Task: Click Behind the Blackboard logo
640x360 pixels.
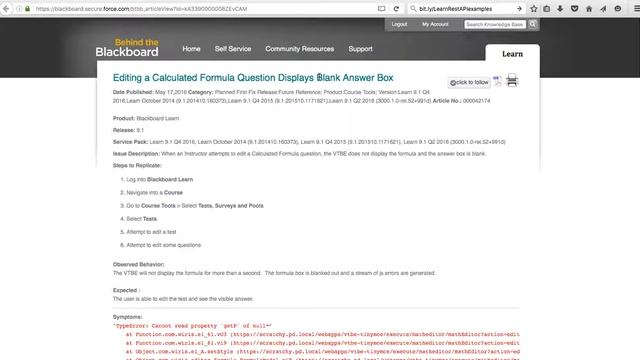Action: [x=127, y=47]
